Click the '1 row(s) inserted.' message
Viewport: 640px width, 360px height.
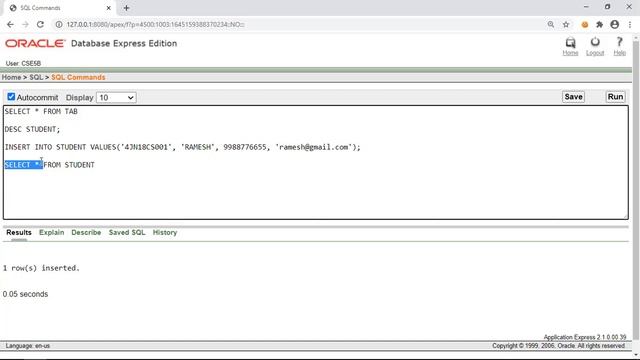(x=41, y=268)
